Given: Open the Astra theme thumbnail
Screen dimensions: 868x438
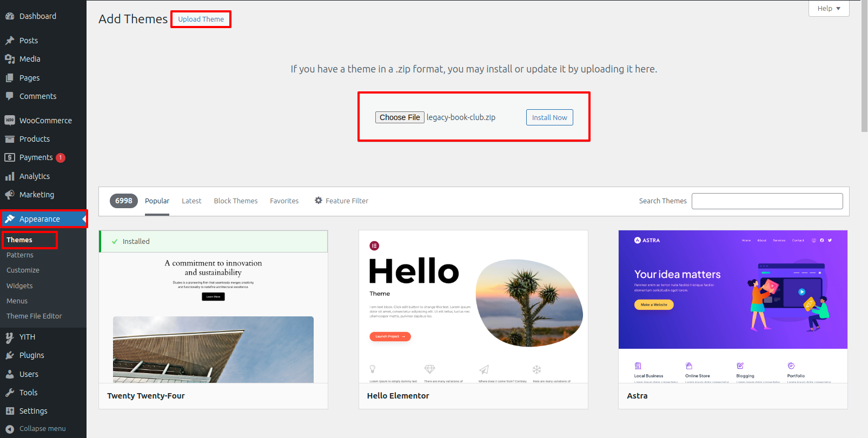Looking at the screenshot, I should pyautogui.click(x=733, y=307).
